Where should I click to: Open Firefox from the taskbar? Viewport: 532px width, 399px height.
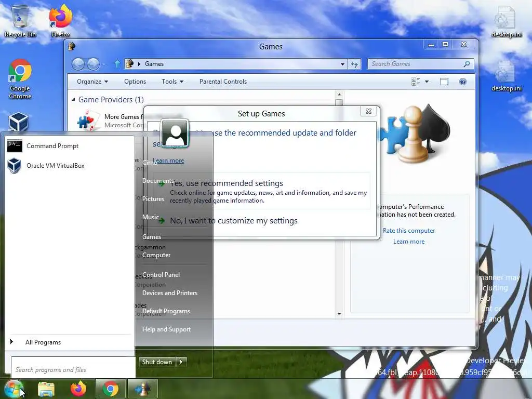(x=78, y=389)
